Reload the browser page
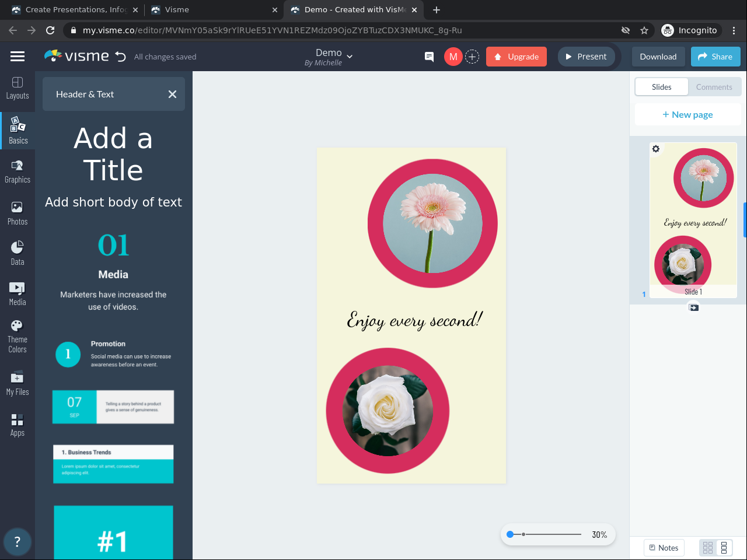This screenshot has width=747, height=560. (x=50, y=30)
